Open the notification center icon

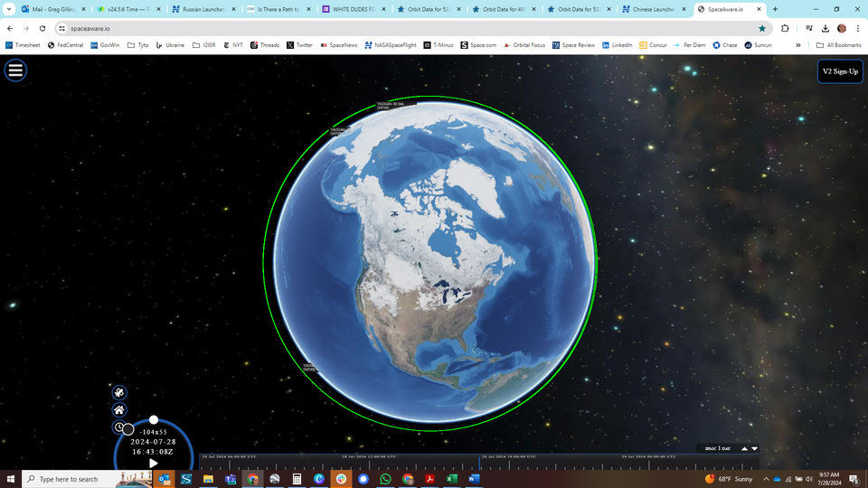coord(854,479)
